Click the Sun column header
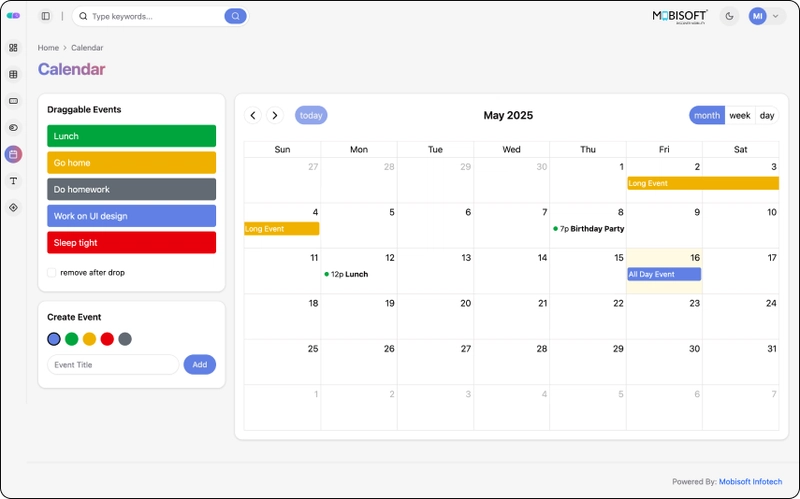Image resolution: width=800 pixels, height=499 pixels. [282, 149]
